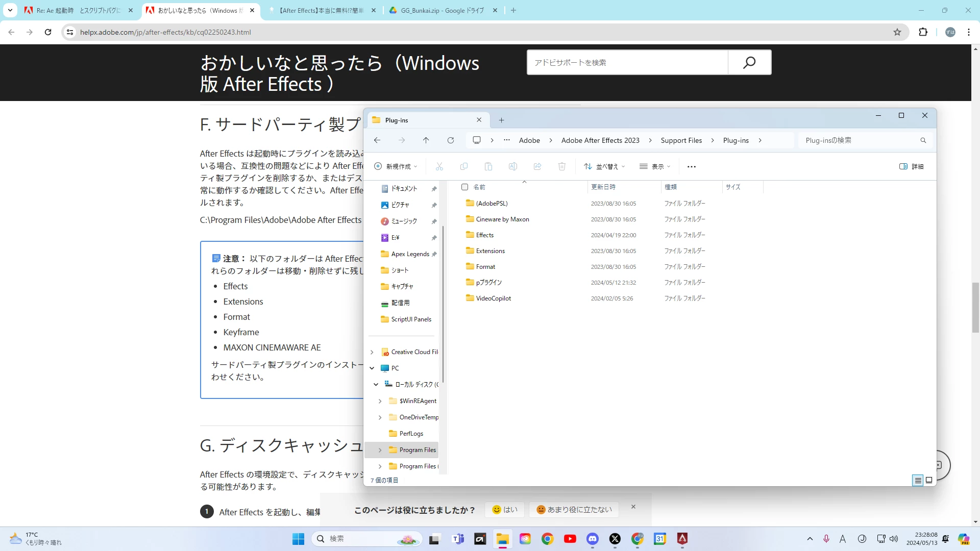Open the 並べ替え sort dropdown
The image size is (980, 551).
click(x=604, y=167)
